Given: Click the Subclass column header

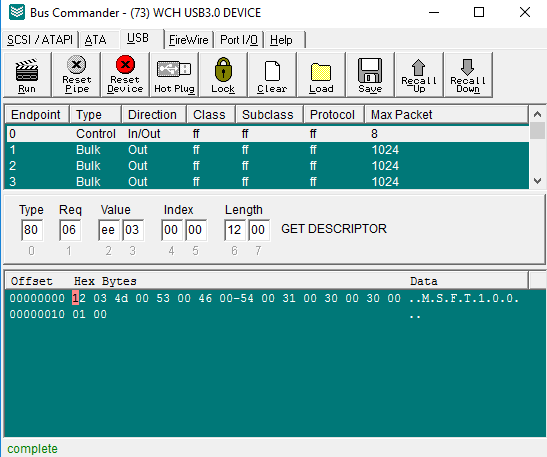Looking at the screenshot, I should tap(269, 114).
